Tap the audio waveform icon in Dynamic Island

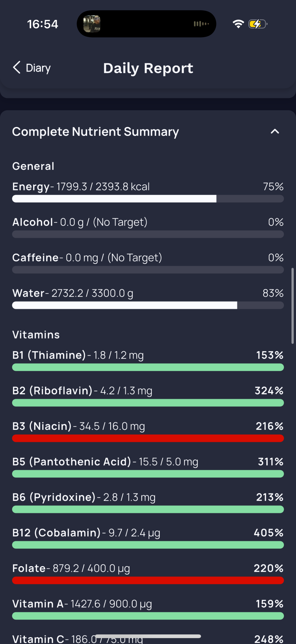click(201, 24)
